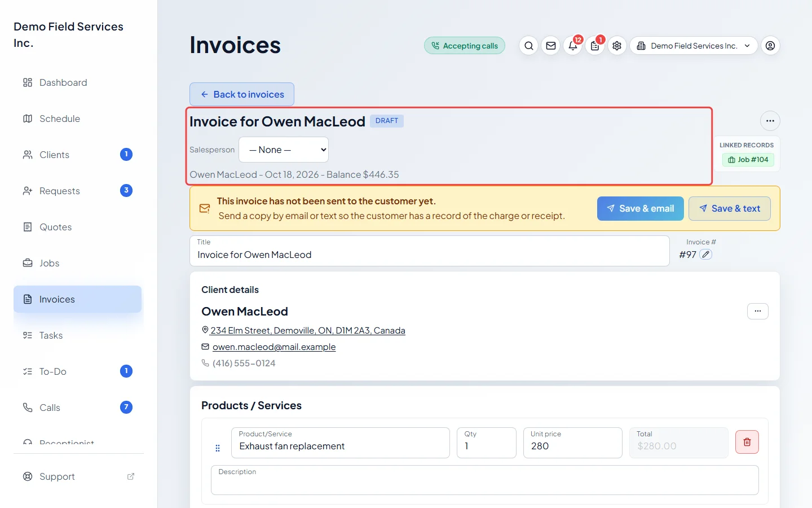
Task: Open client details more options button
Action: [758, 311]
